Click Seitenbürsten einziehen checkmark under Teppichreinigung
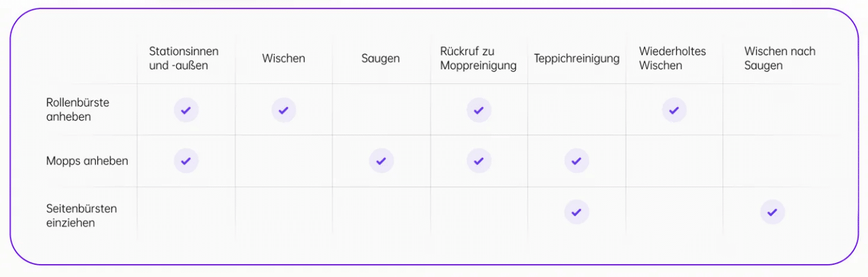Screen dimensions: 868x277 pos(577,212)
